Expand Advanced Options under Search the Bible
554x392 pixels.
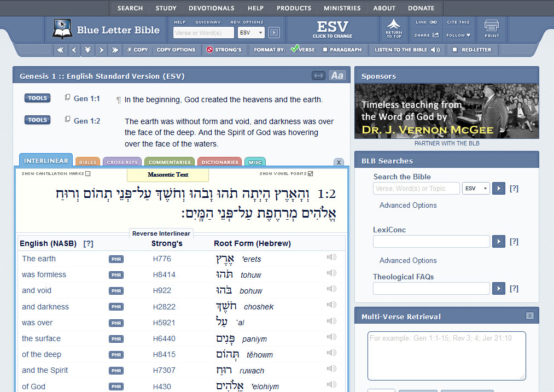pos(408,206)
